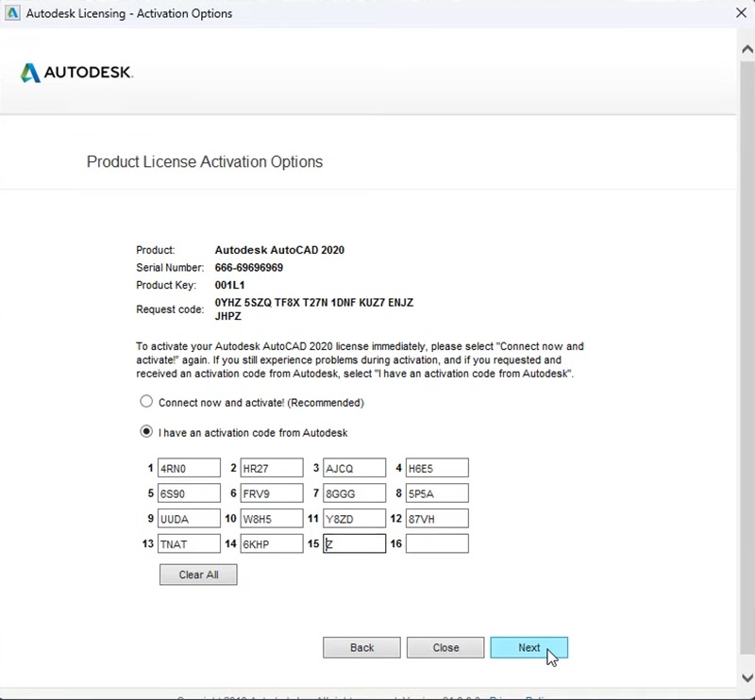The image size is (755, 700).
Task: Click the Close button
Action: [x=445, y=648]
